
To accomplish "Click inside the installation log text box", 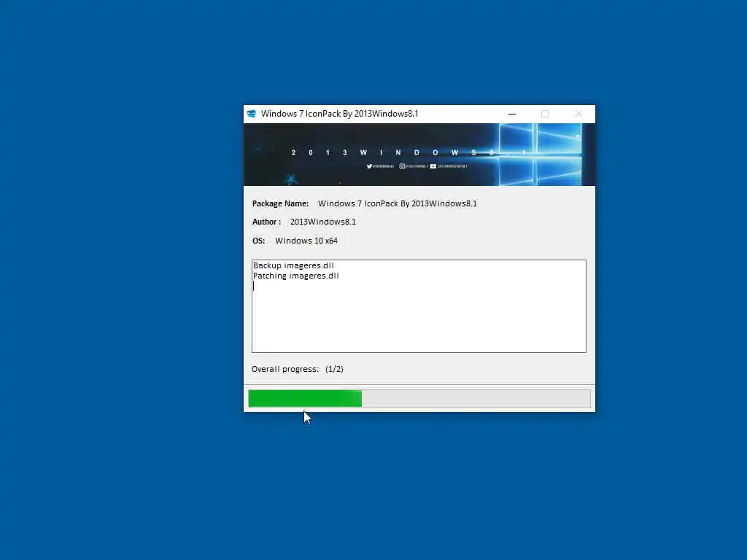I will (x=419, y=306).
